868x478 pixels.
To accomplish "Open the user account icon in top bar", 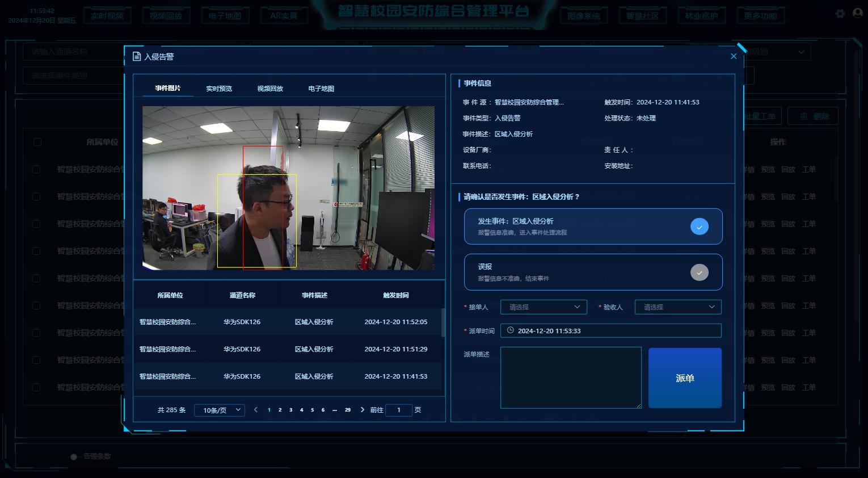I will (857, 13).
